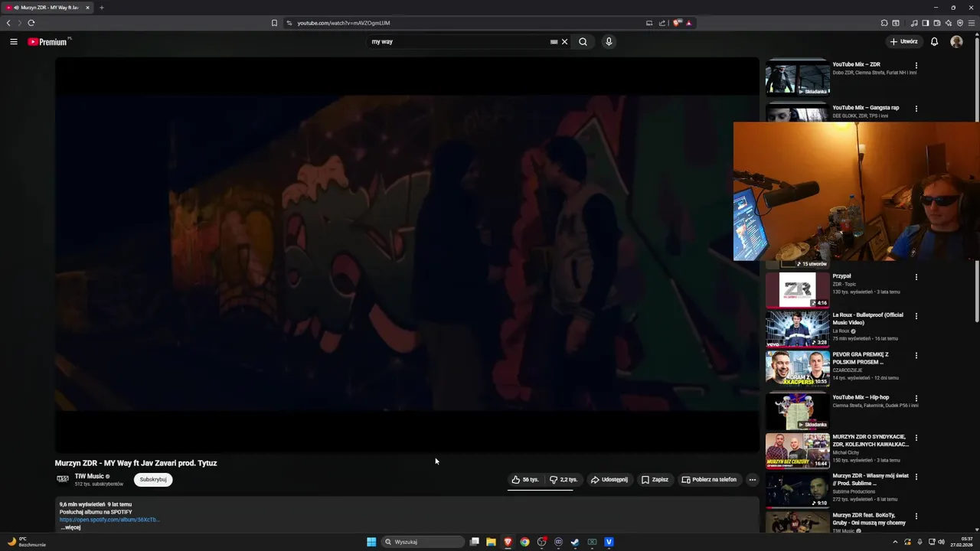Bookmark this page via bookmark icon
This screenshot has height=551, width=980.
pos(274,23)
